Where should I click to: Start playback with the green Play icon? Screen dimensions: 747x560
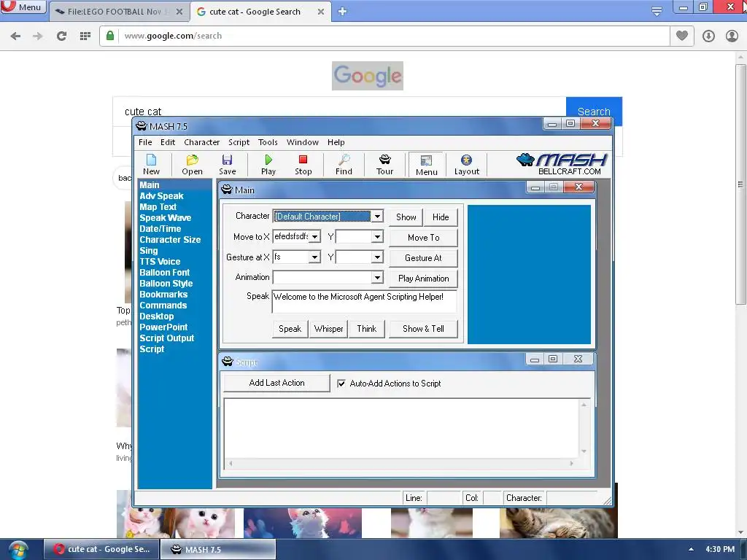[268, 165]
